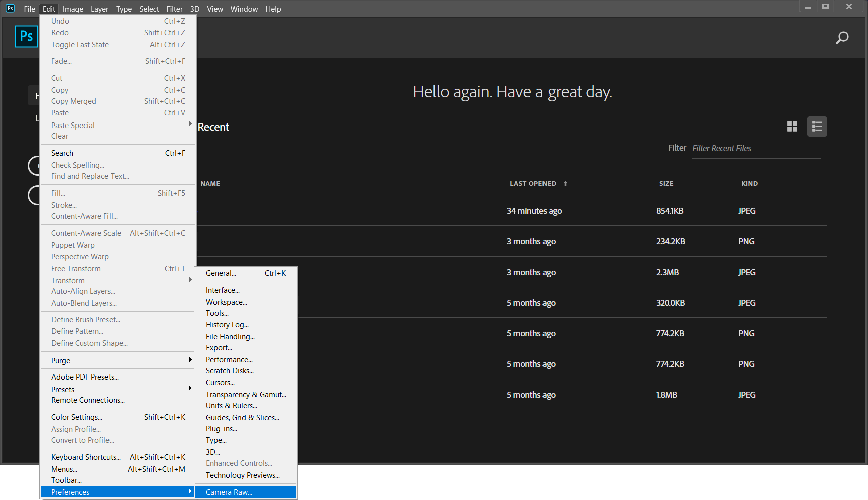Switch to list view of recent files
This screenshot has height=500, width=868.
817,127
